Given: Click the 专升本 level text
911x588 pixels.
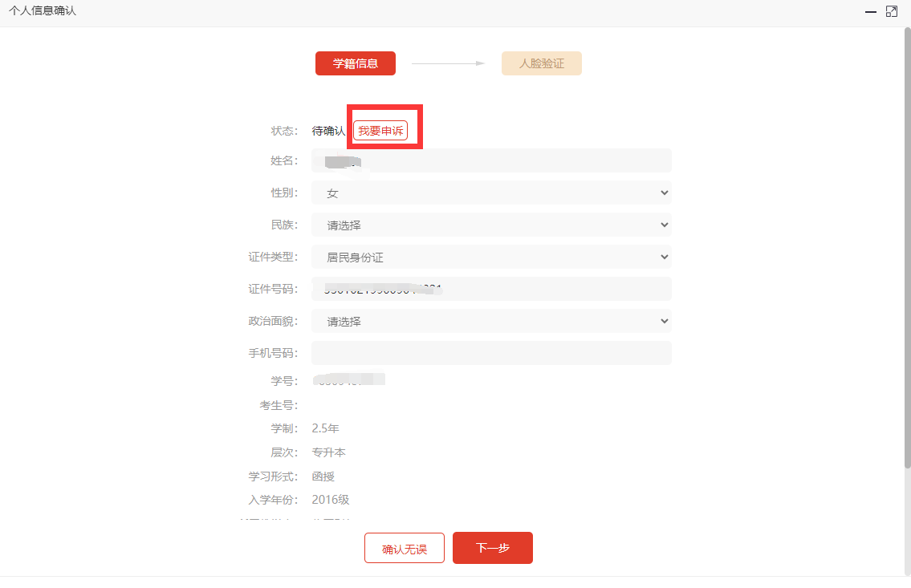Looking at the screenshot, I should (x=328, y=452).
